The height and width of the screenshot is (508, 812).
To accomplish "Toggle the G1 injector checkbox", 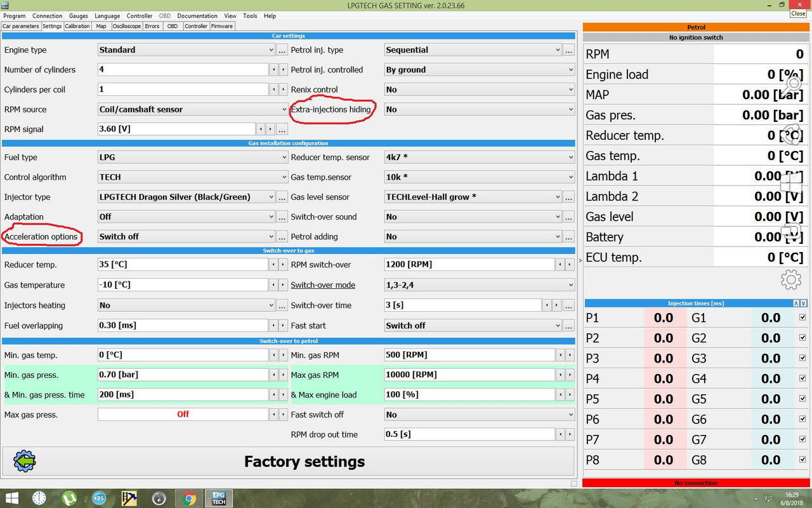I will tap(802, 317).
